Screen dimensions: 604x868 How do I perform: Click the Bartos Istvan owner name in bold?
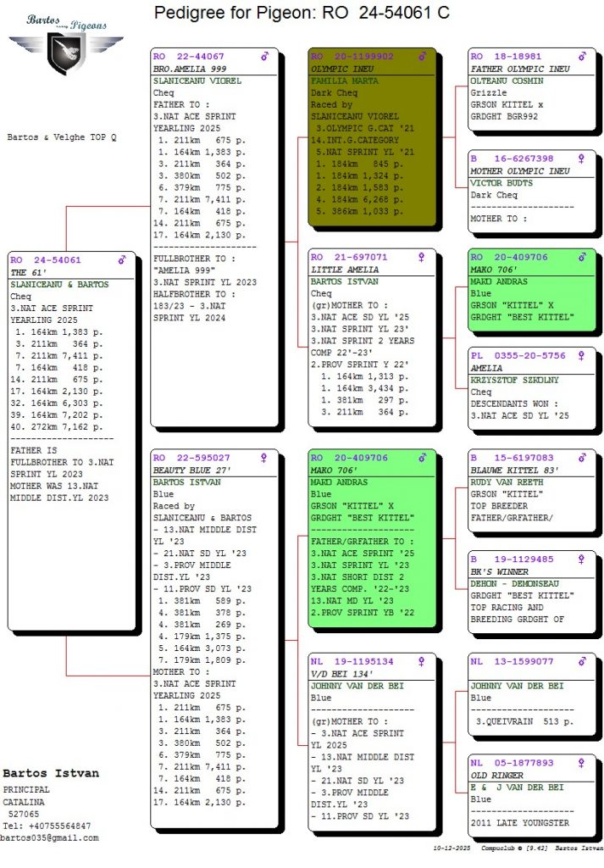pyautogui.click(x=51, y=773)
